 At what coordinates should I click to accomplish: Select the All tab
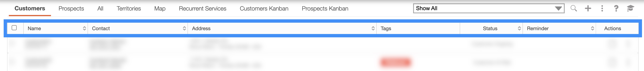coord(100,8)
